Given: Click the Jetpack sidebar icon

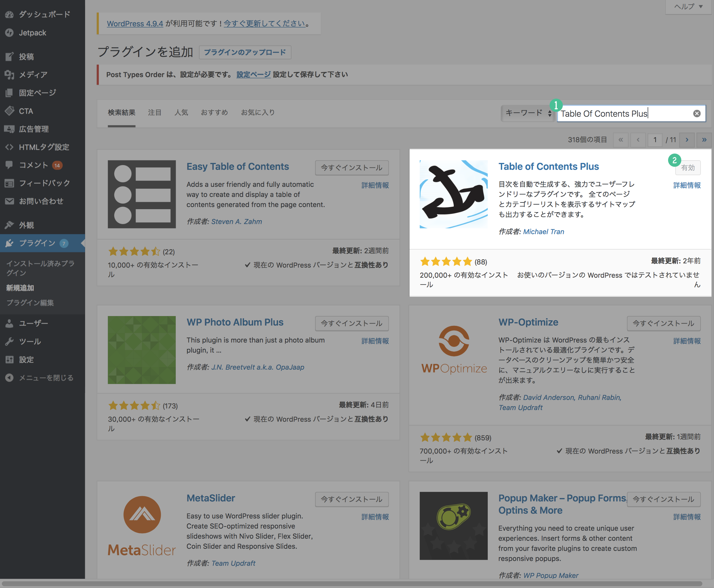Looking at the screenshot, I should (9, 33).
